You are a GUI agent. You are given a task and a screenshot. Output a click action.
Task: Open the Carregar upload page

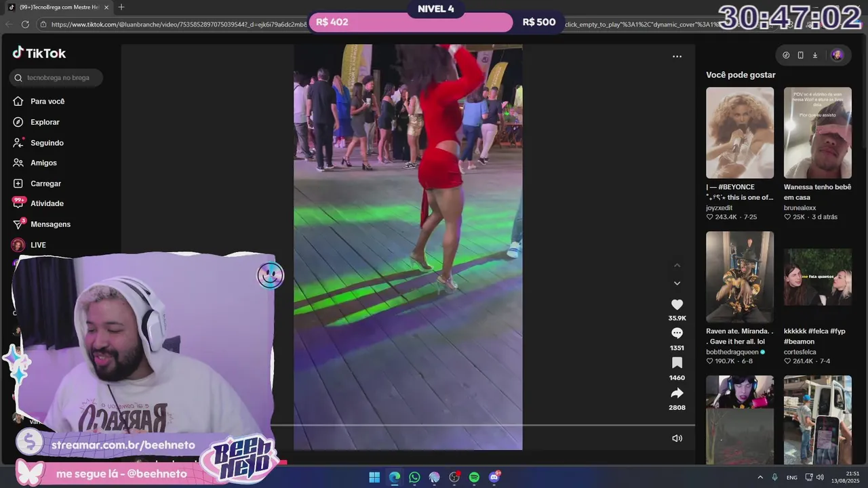[x=37, y=184]
